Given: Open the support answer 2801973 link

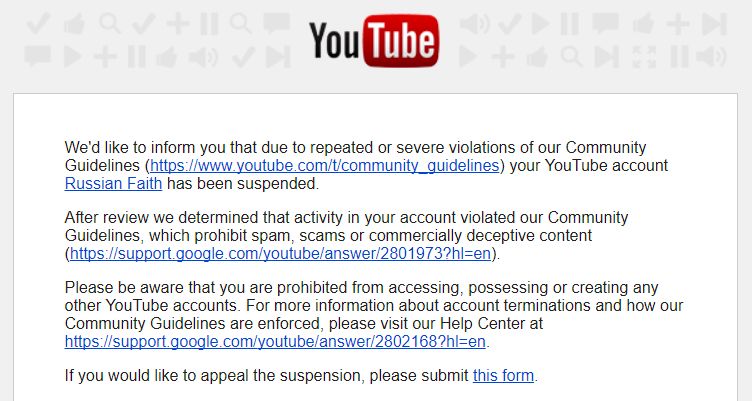Looking at the screenshot, I should [x=281, y=253].
